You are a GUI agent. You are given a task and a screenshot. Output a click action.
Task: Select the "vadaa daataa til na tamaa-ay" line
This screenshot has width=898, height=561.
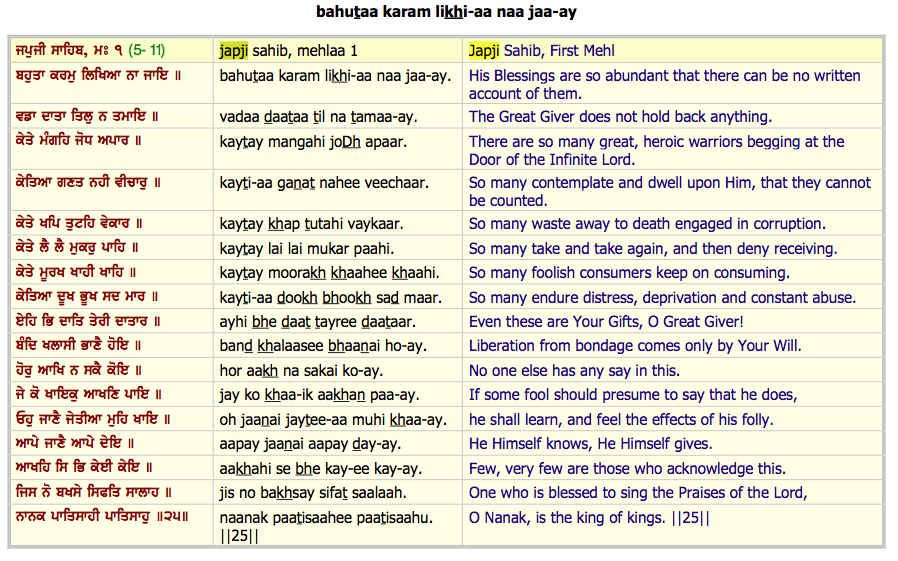click(x=318, y=117)
